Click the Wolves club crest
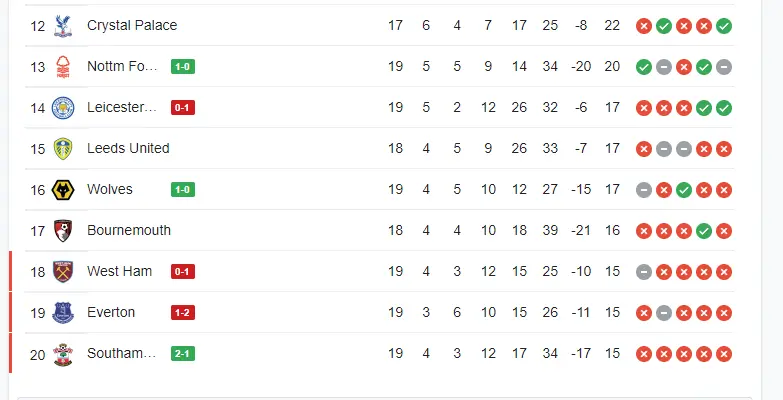783x400 pixels. pos(64,189)
